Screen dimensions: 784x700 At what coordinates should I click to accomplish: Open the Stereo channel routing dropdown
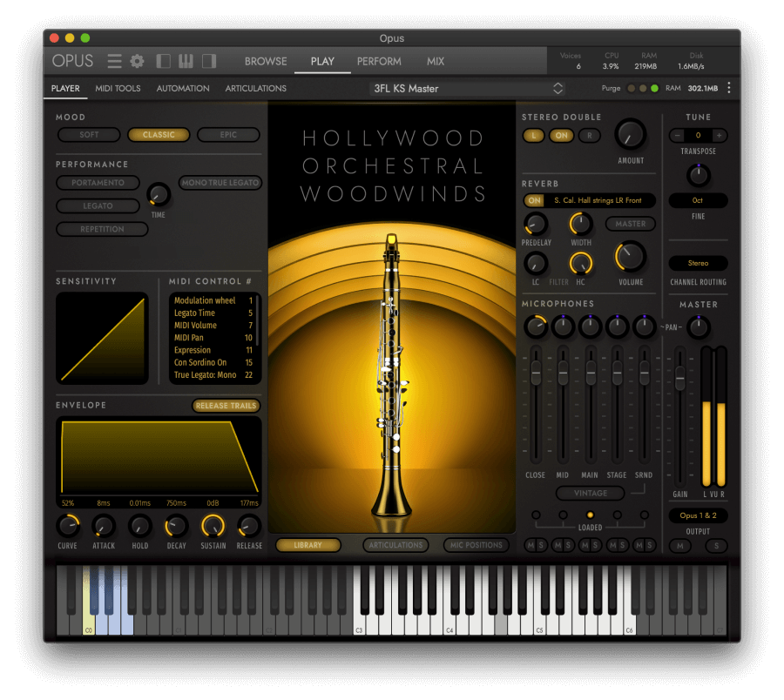tap(698, 263)
